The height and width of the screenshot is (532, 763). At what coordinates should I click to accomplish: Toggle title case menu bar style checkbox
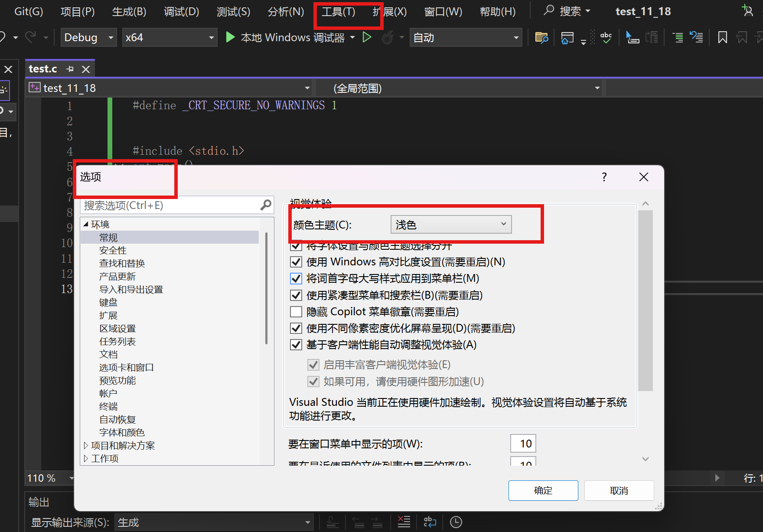(296, 278)
